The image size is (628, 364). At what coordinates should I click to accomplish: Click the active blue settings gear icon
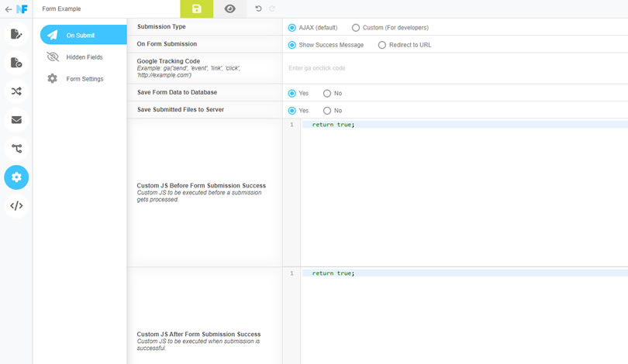click(16, 177)
